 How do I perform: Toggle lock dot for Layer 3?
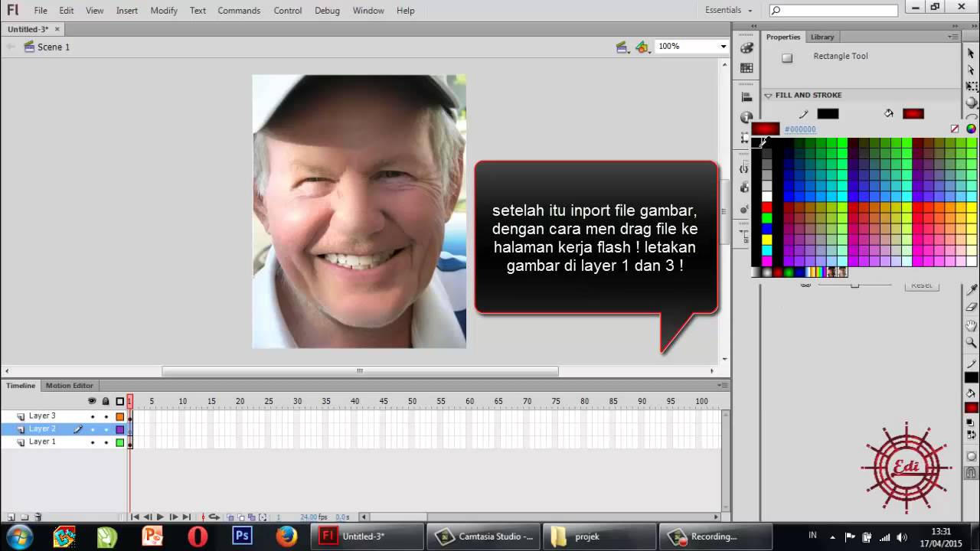pyautogui.click(x=106, y=416)
